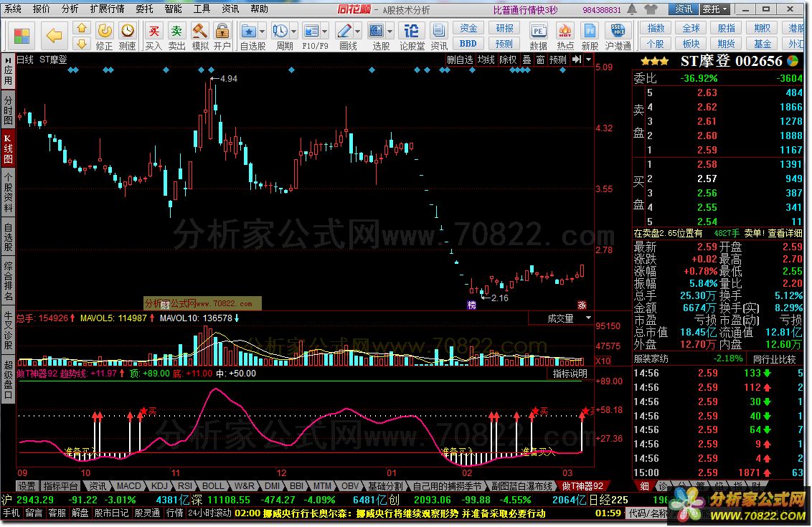Open the 委托 dropdown in title bar

[714, 9]
